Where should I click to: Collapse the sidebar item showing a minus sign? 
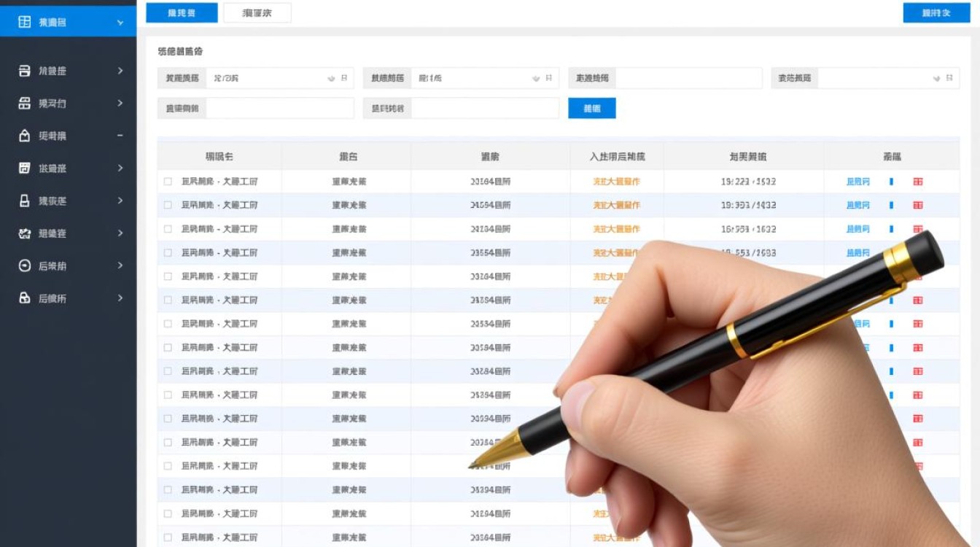[x=120, y=136]
